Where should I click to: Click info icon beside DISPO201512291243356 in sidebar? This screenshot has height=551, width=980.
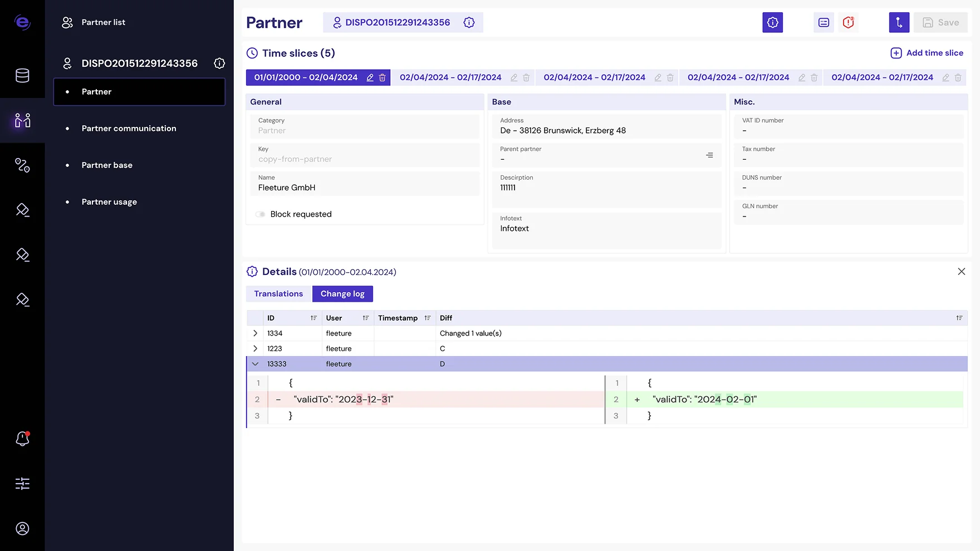(x=219, y=63)
